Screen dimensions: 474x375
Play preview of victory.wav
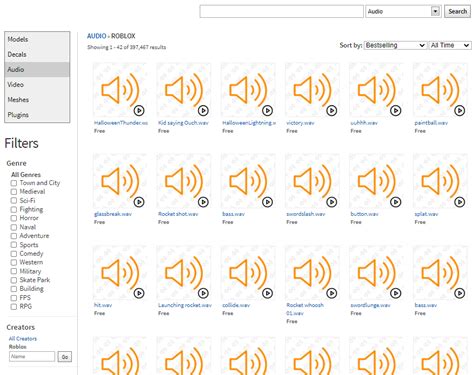pyautogui.click(x=331, y=110)
